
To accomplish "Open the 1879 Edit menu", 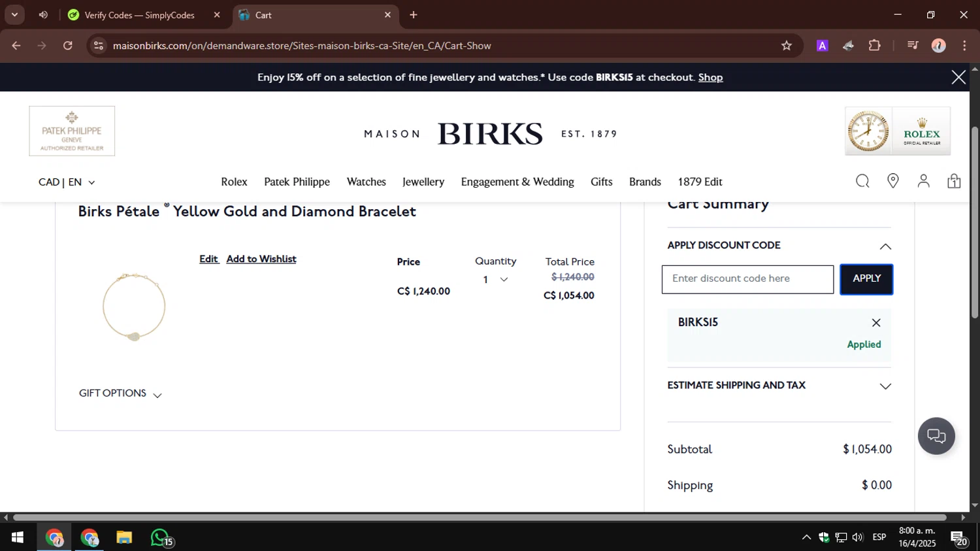I will pyautogui.click(x=700, y=182).
